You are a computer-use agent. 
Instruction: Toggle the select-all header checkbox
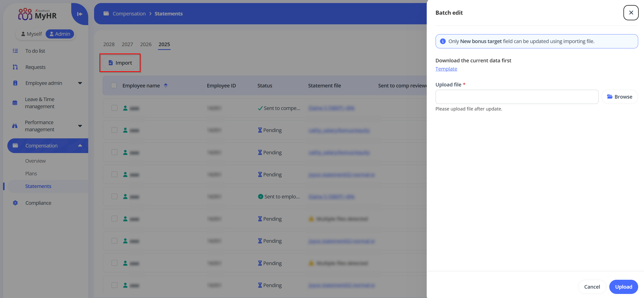pos(114,85)
